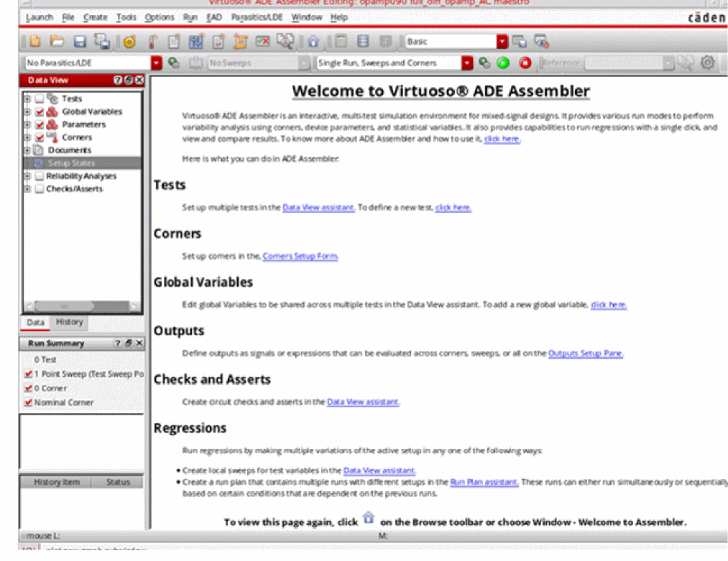Click the small icon left of green run button
The image size is (728, 561).
484,63
